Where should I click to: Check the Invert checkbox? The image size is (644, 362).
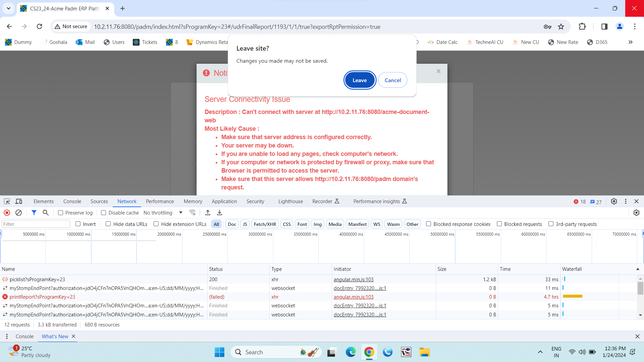click(78, 224)
